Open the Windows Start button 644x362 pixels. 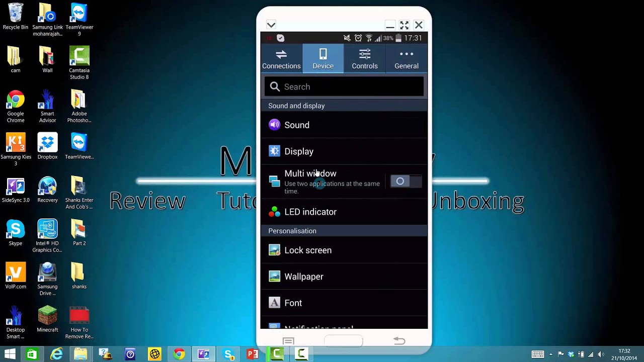(x=10, y=354)
